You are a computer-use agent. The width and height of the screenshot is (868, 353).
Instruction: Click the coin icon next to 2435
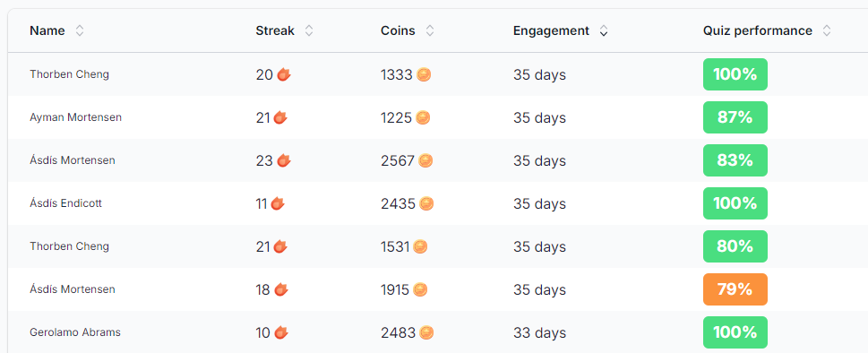426,203
